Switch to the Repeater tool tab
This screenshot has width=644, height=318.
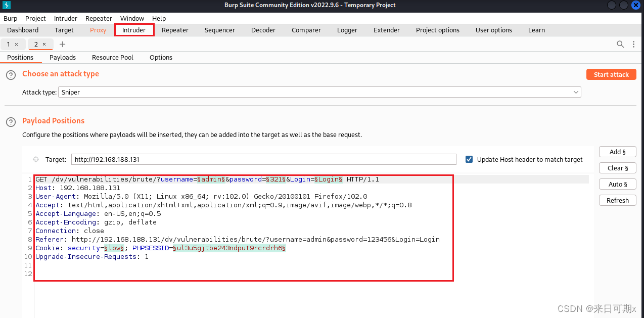(x=175, y=30)
